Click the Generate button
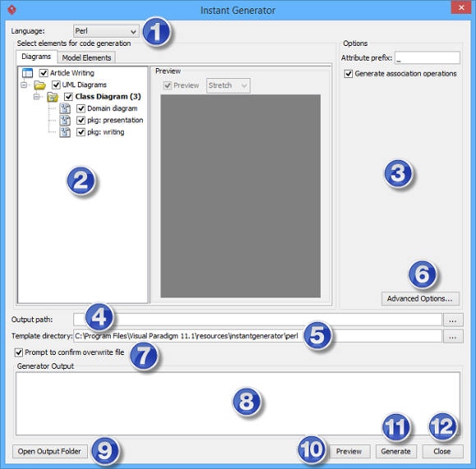This screenshot has height=469, width=476. point(396,452)
